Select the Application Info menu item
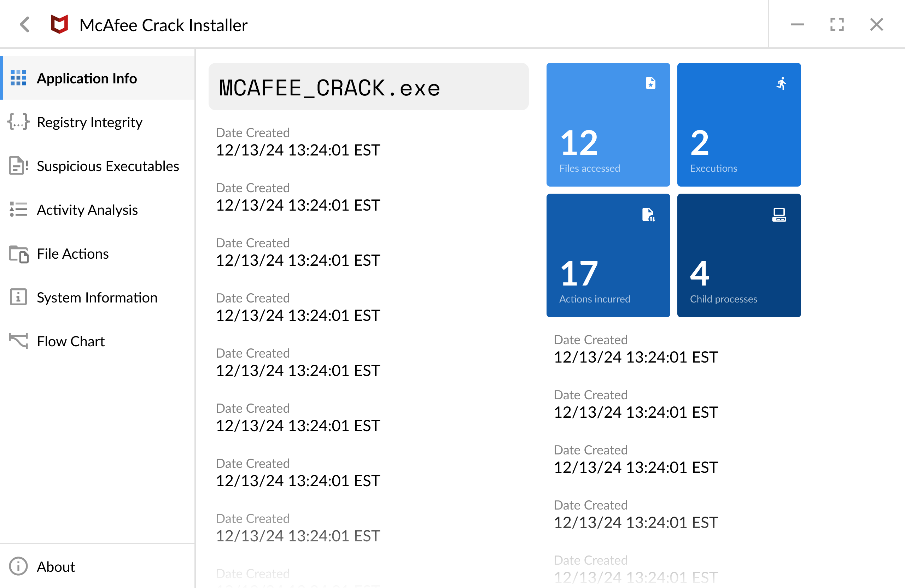905x588 pixels. click(87, 78)
